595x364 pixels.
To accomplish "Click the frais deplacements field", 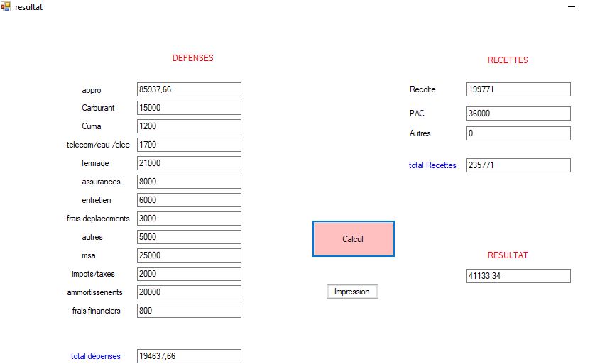I will [189, 219].
